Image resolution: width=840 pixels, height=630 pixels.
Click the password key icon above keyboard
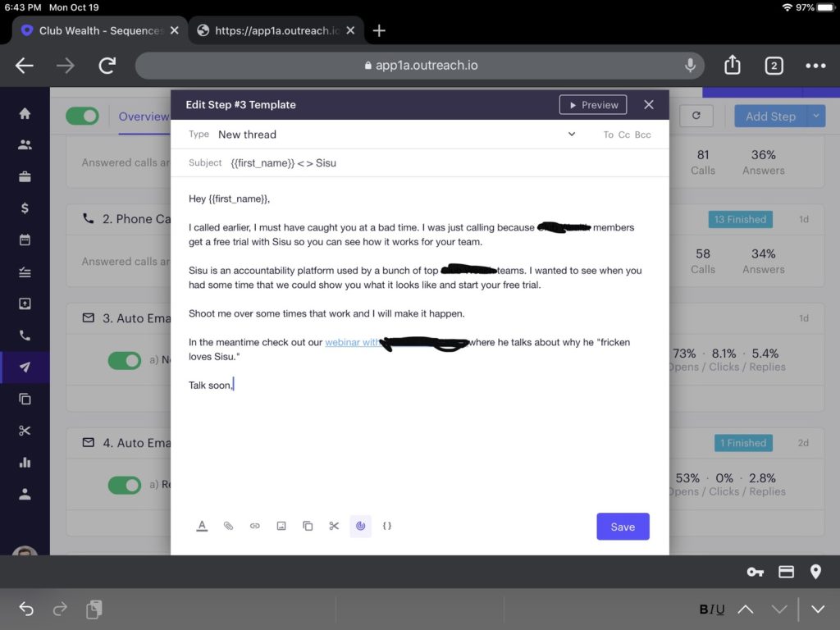(x=755, y=572)
